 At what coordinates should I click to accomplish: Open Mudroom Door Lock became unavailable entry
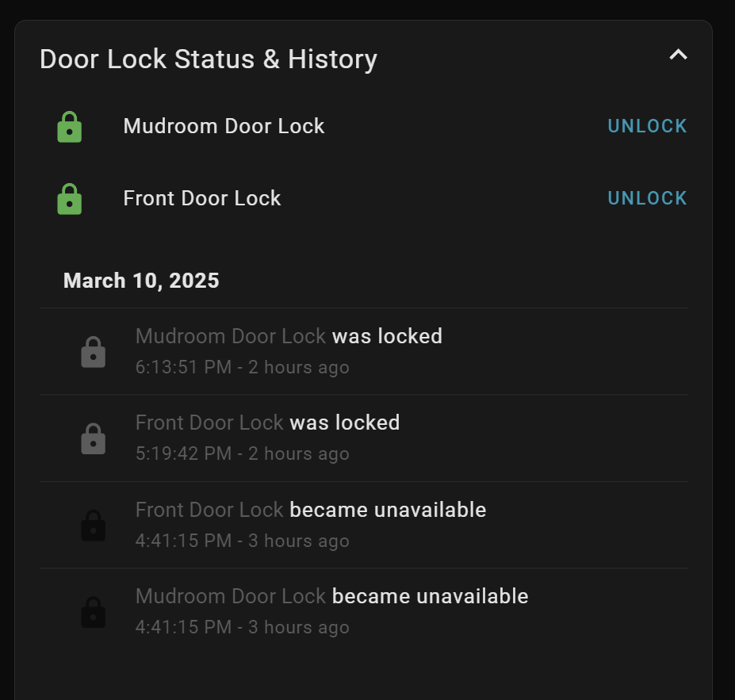click(x=364, y=611)
